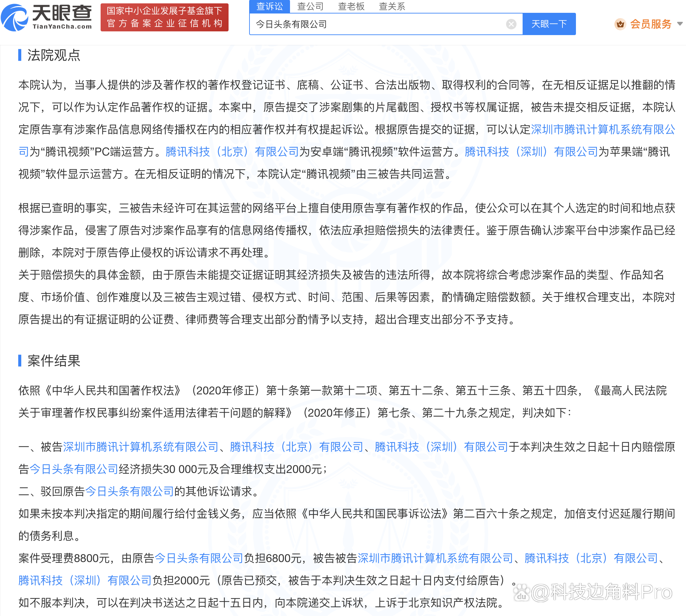Open 今日头条有限公司 link before 负担6800元
Image resolution: width=686 pixels, height=616 pixels.
[x=199, y=558]
